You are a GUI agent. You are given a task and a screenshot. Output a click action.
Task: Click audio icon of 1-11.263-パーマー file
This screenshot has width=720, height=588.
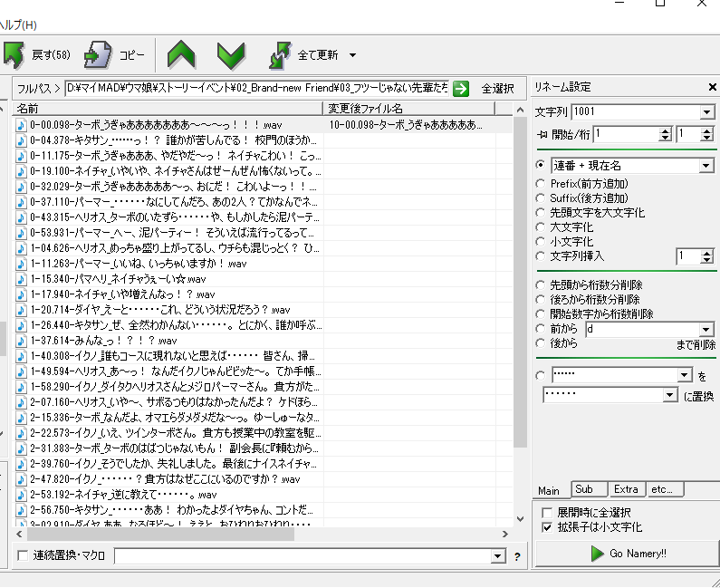[x=21, y=264]
